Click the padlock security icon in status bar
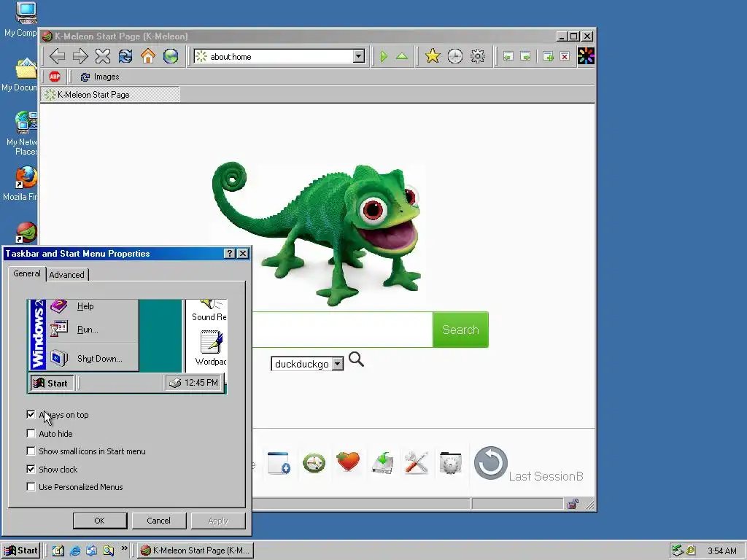 [573, 504]
